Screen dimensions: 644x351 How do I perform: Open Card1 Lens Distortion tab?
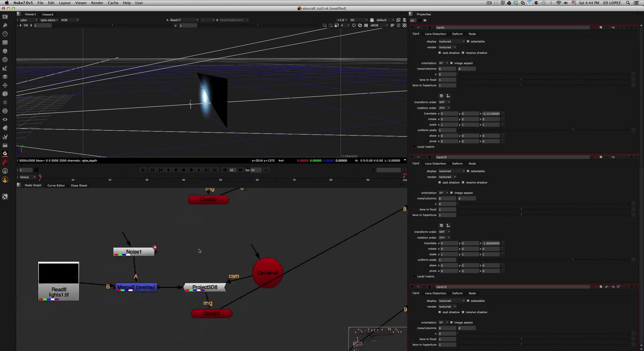coord(435,34)
